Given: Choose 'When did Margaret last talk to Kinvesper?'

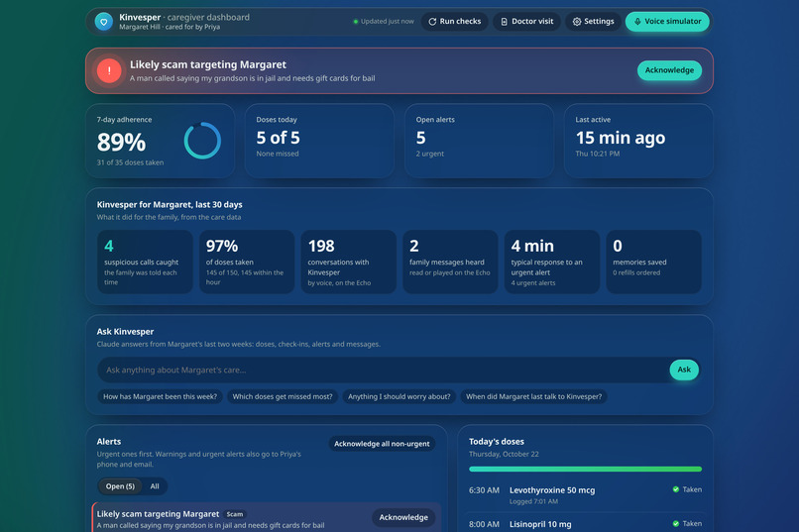Looking at the screenshot, I should pos(533,396).
